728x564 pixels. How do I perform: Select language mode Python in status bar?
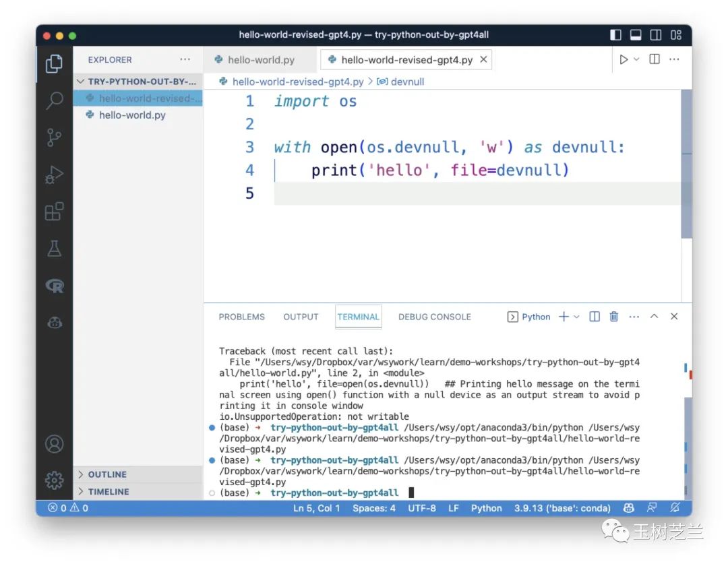(486, 508)
